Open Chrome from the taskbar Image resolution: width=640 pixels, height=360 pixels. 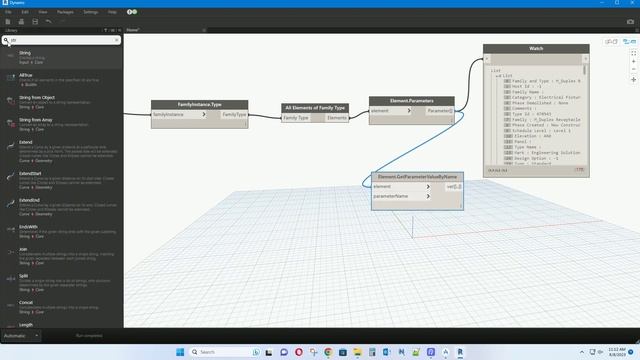click(328, 352)
